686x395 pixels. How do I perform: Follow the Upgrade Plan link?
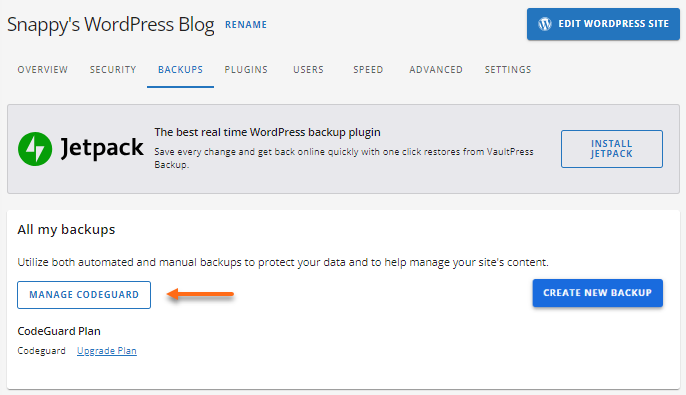[107, 351]
